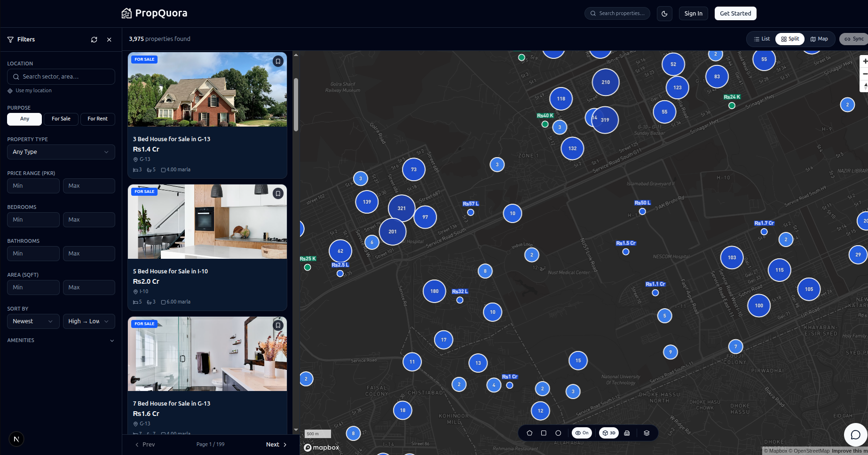The image size is (868, 455).
Task: Switch to List view
Action: (762, 39)
